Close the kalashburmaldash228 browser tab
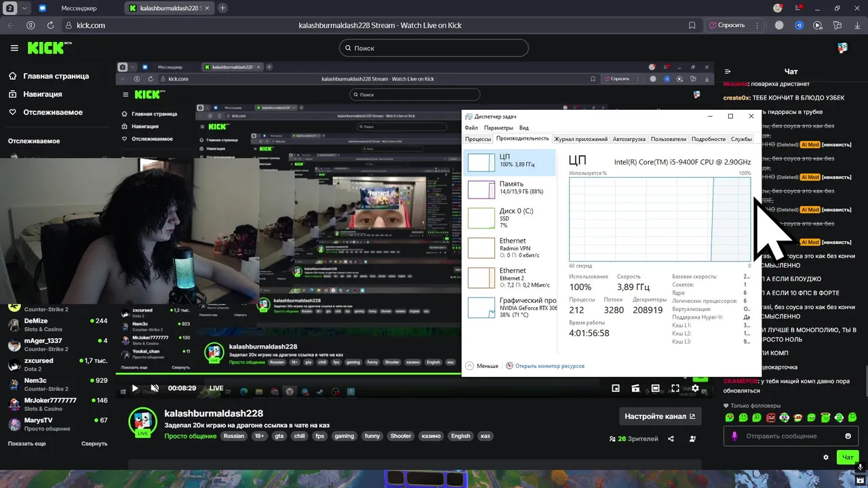The image size is (868, 488). pos(208,8)
